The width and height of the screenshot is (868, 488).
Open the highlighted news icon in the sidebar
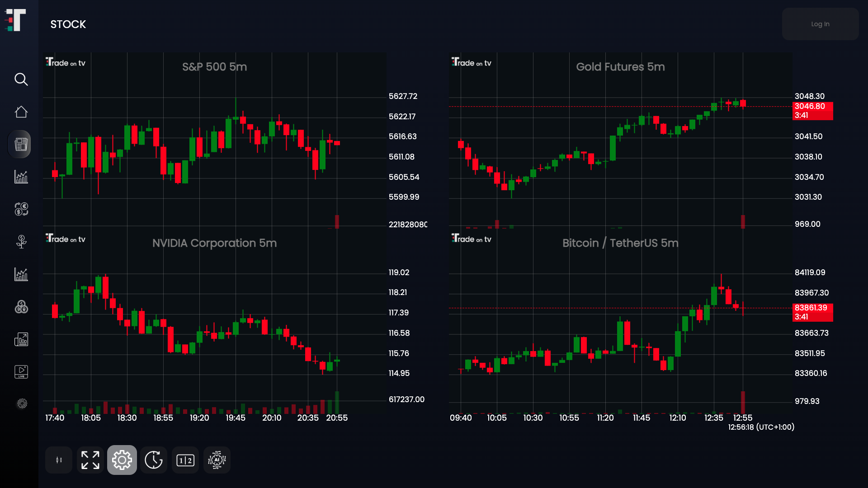coord(19,144)
